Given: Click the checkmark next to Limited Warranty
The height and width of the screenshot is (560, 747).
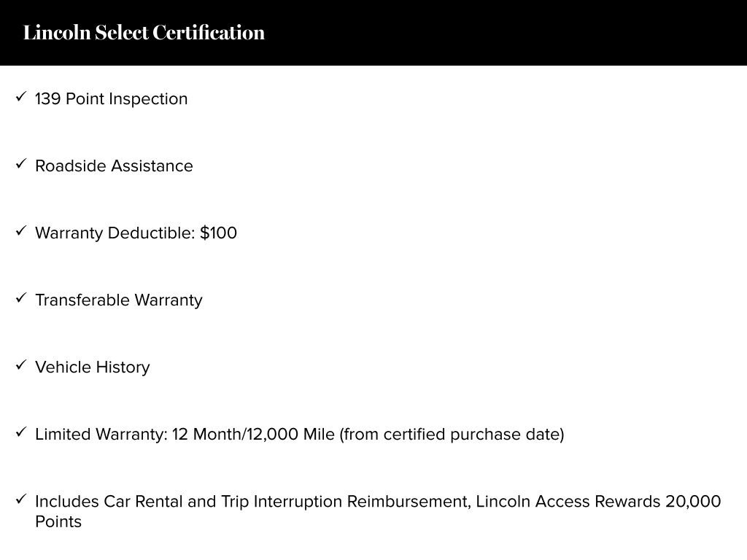Looking at the screenshot, I should coord(21,432).
